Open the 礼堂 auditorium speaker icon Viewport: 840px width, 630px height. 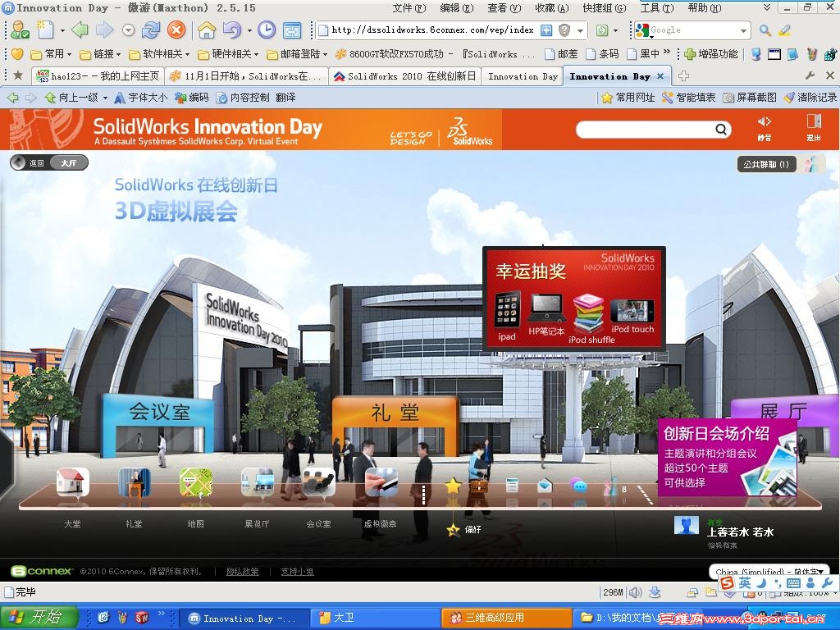point(135,482)
